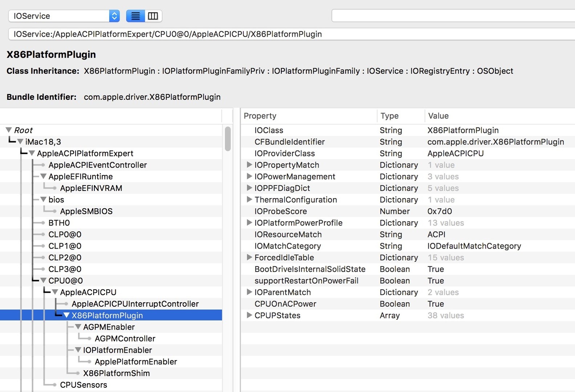Collapse the AppleEFIRuntime node
The width and height of the screenshot is (575, 392).
pyautogui.click(x=44, y=176)
